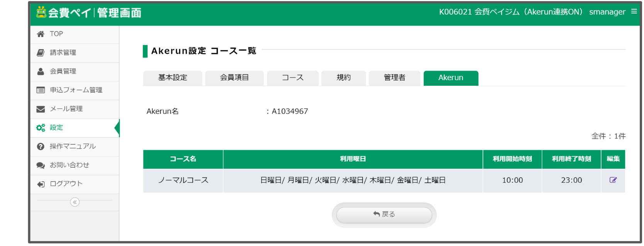The height and width of the screenshot is (246, 644).
Task: Open the hamburger menu at top right
Action: pyautogui.click(x=634, y=12)
